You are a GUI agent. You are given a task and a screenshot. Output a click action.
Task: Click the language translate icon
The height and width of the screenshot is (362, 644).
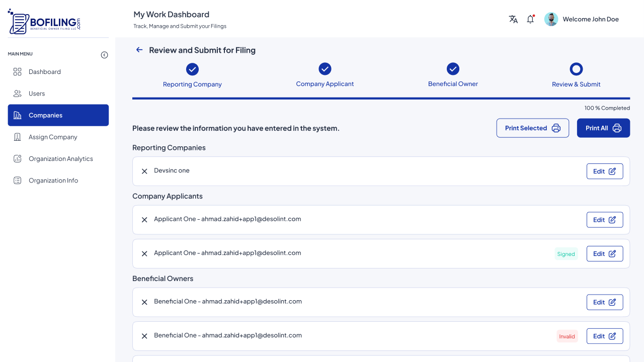point(513,19)
